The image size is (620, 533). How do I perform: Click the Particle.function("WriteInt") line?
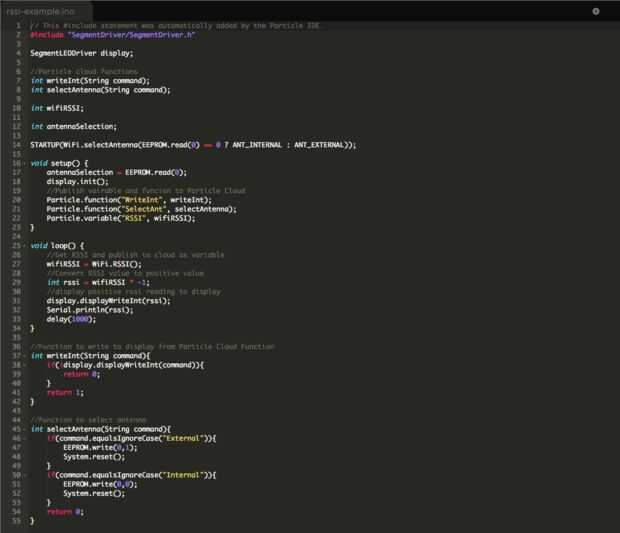click(129, 200)
